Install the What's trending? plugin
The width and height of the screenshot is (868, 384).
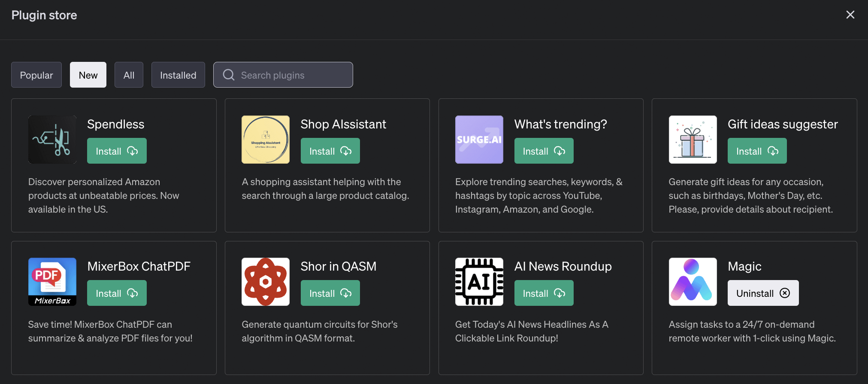click(x=544, y=151)
